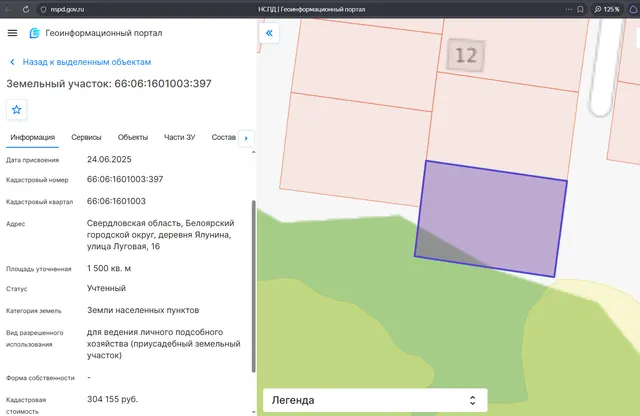Open the Состав tab

224,137
